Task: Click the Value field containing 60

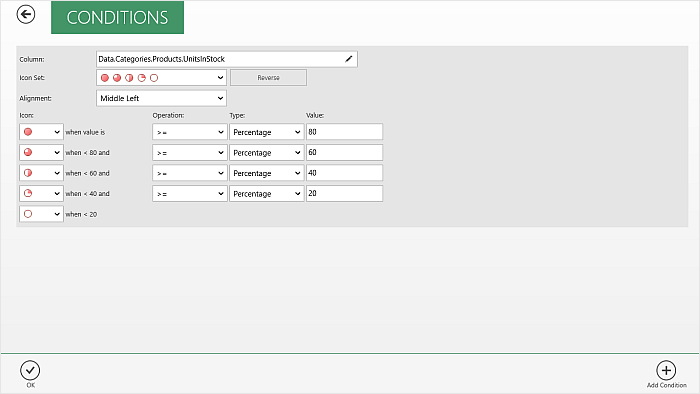Action: (x=344, y=153)
